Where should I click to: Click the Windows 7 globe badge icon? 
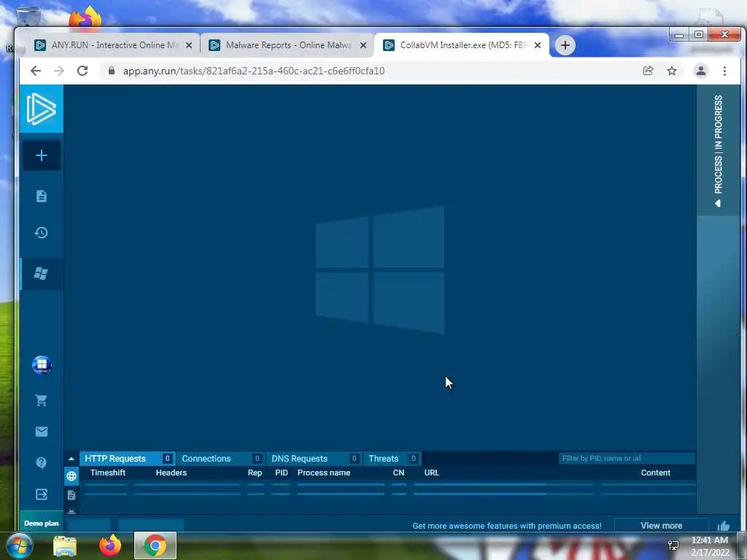[42, 365]
